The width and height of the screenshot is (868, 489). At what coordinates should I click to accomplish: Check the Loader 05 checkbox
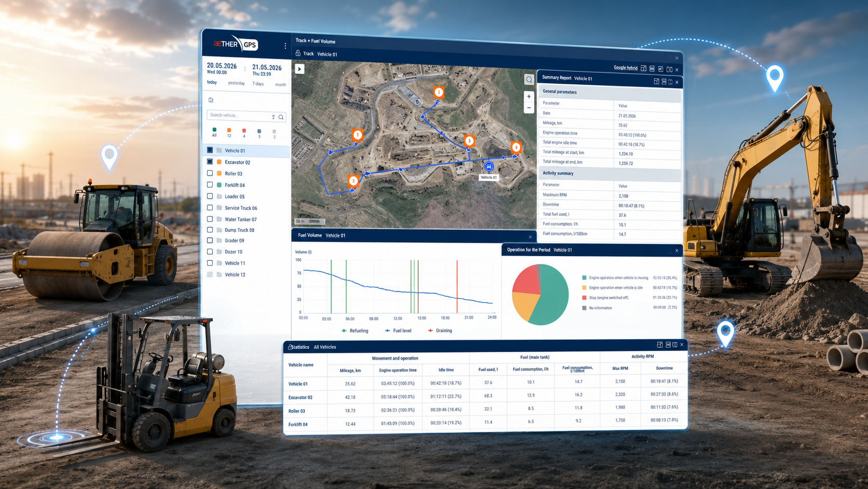coord(210,196)
